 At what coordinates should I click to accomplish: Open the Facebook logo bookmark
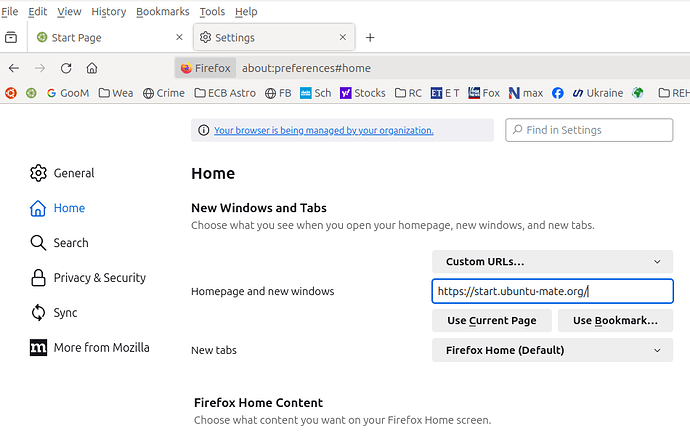(x=558, y=93)
